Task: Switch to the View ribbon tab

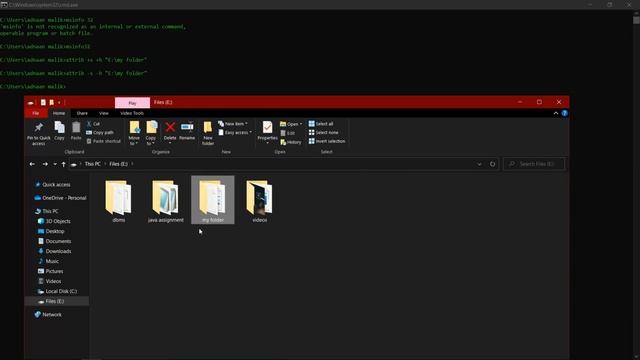Action: [104, 113]
